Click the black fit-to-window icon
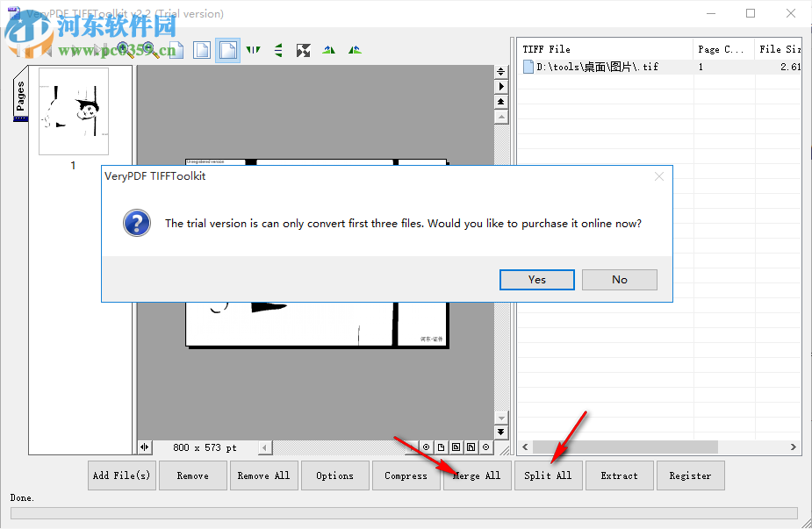812x529 pixels. coord(305,50)
